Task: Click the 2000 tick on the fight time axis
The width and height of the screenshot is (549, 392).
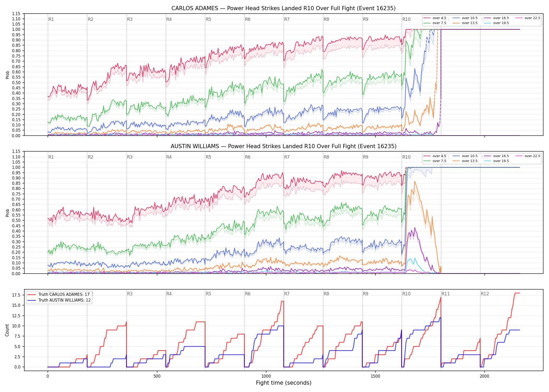Action: (484, 376)
